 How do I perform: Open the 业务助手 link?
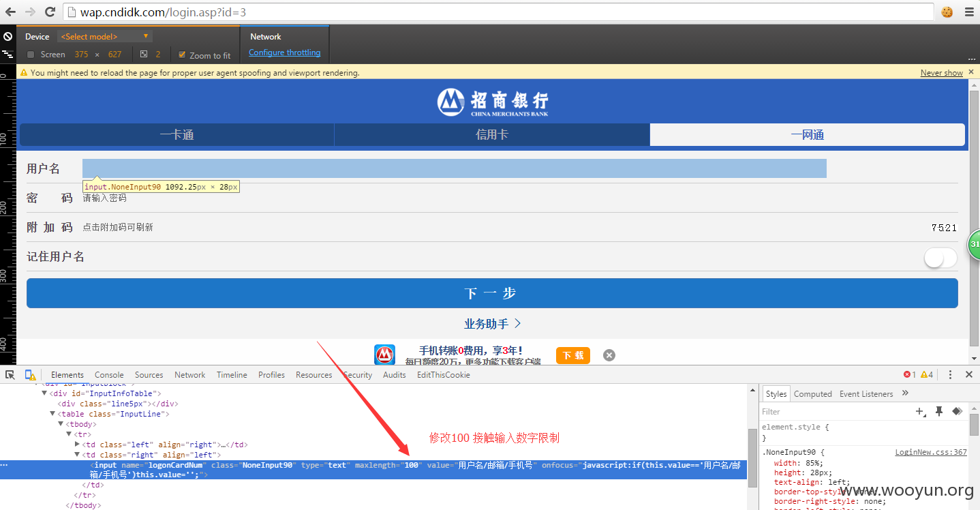[x=493, y=324]
